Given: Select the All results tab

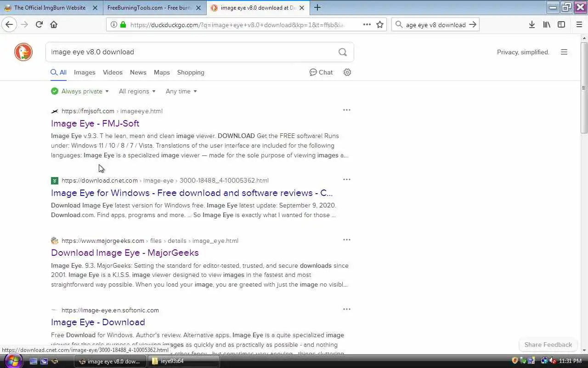Looking at the screenshot, I should (59, 73).
